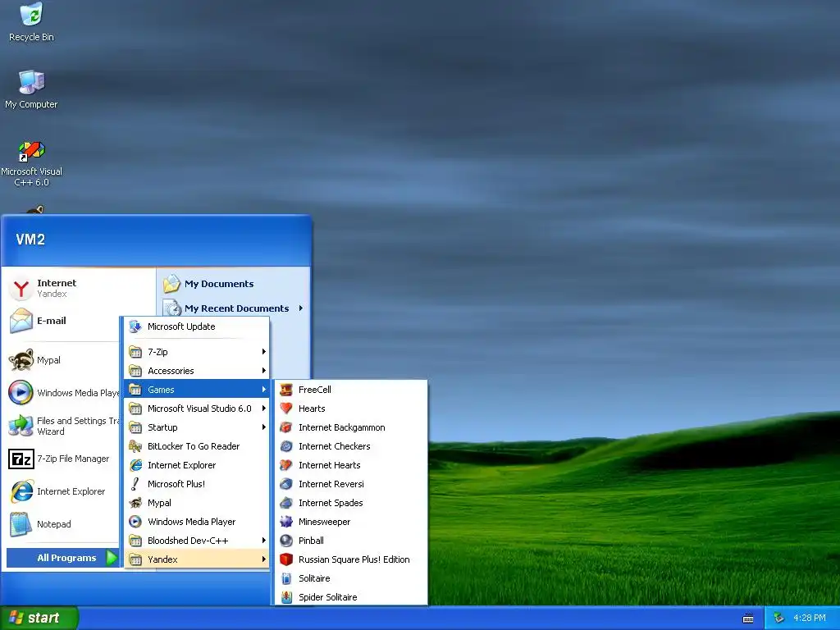Click the Yandex Internet icon in Start menu

click(x=21, y=288)
